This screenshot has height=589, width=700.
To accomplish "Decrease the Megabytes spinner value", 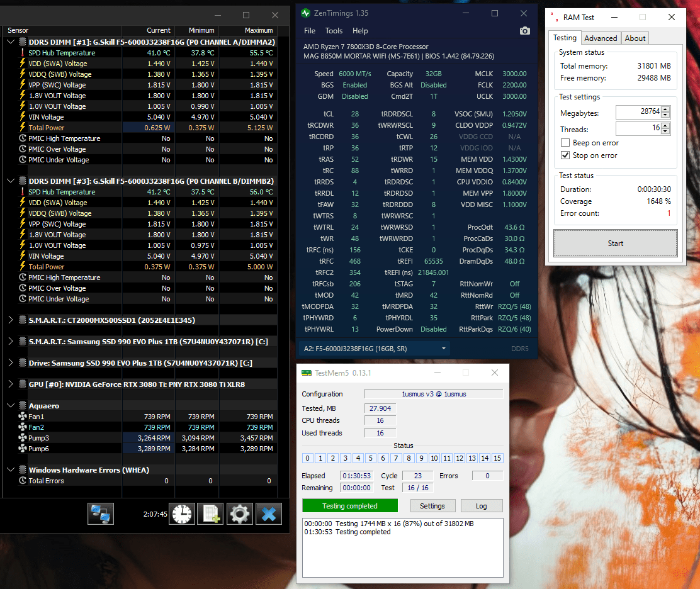I will point(665,115).
